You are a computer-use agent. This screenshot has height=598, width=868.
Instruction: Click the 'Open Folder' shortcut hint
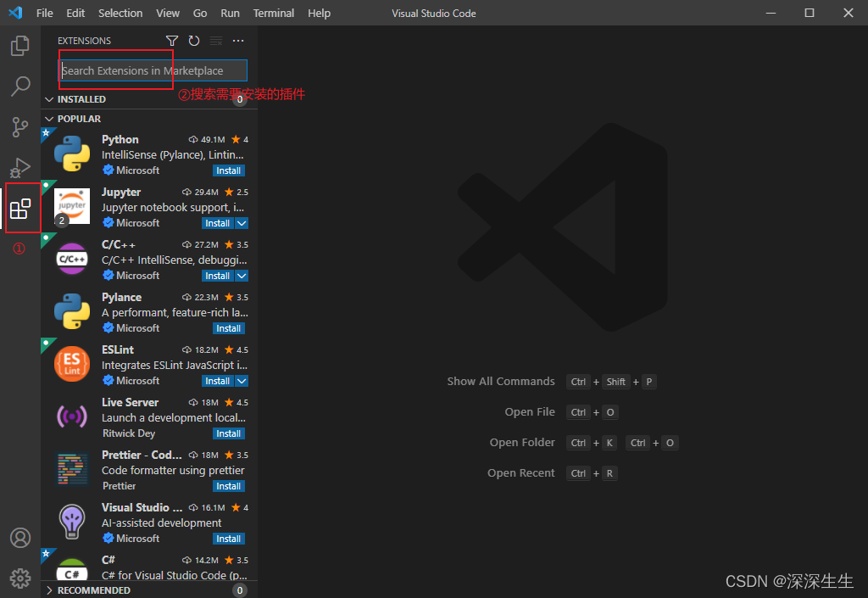(522, 443)
